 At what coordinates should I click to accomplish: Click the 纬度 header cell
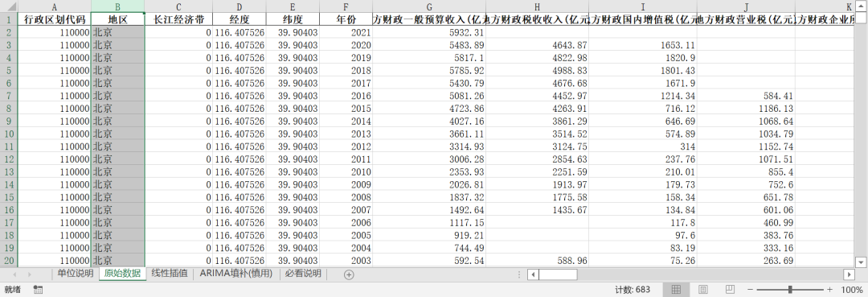coord(293,19)
